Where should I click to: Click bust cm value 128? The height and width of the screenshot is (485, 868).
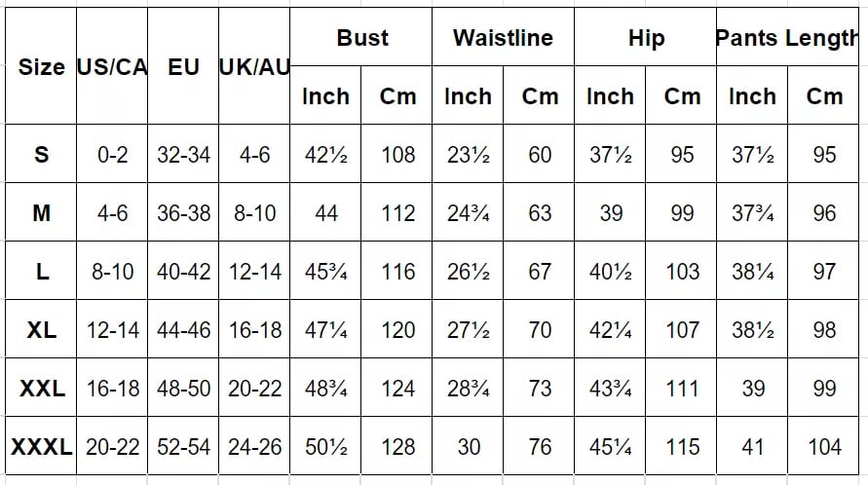(397, 447)
